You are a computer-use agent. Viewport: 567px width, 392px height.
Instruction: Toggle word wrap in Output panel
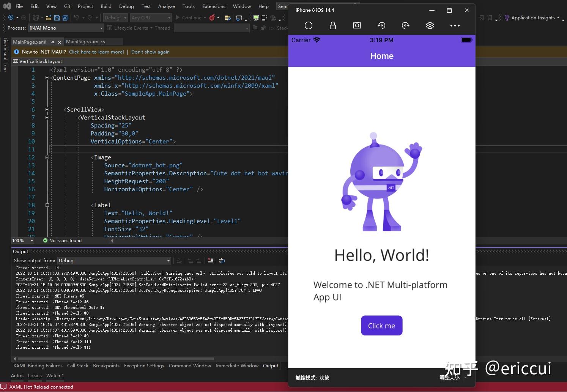click(222, 260)
